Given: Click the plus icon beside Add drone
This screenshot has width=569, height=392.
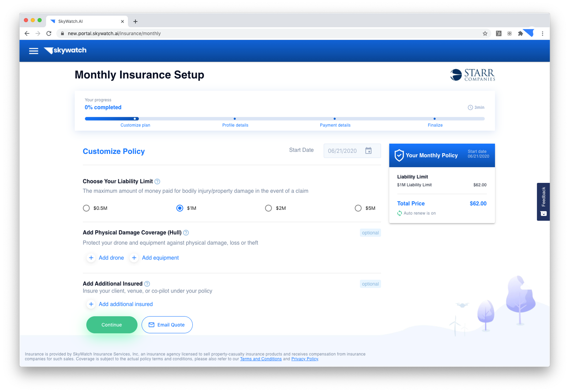Looking at the screenshot, I should point(91,258).
